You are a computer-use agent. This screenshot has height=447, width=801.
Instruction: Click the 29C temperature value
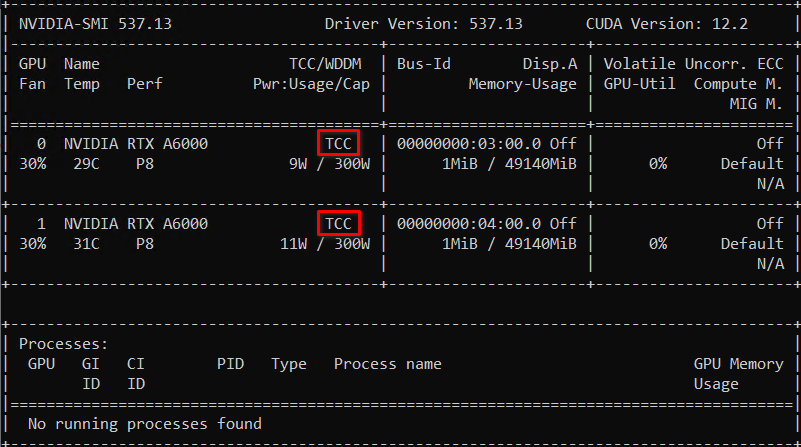tap(86, 164)
